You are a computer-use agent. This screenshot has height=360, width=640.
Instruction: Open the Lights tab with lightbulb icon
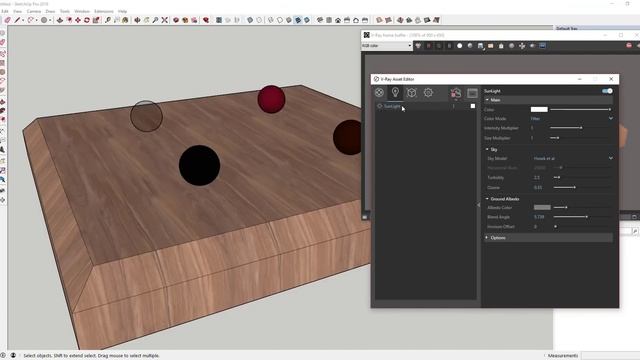(395, 93)
